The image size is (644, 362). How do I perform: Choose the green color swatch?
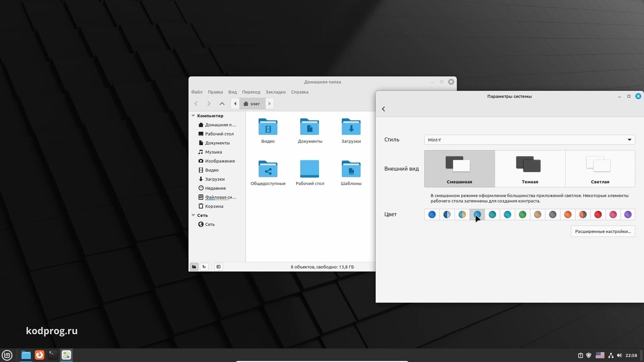pyautogui.click(x=523, y=215)
